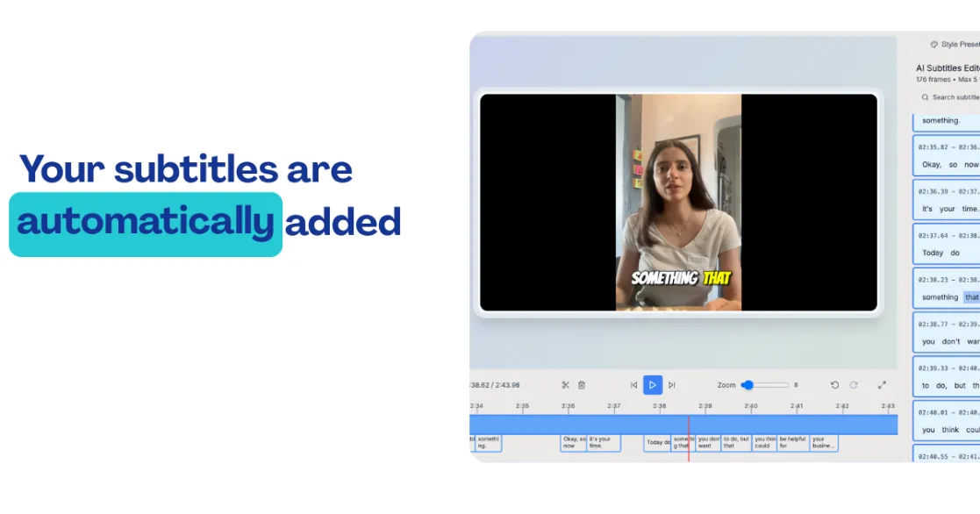This screenshot has height=514, width=980.
Task: Skip to the next subtitle frame
Action: (x=672, y=385)
